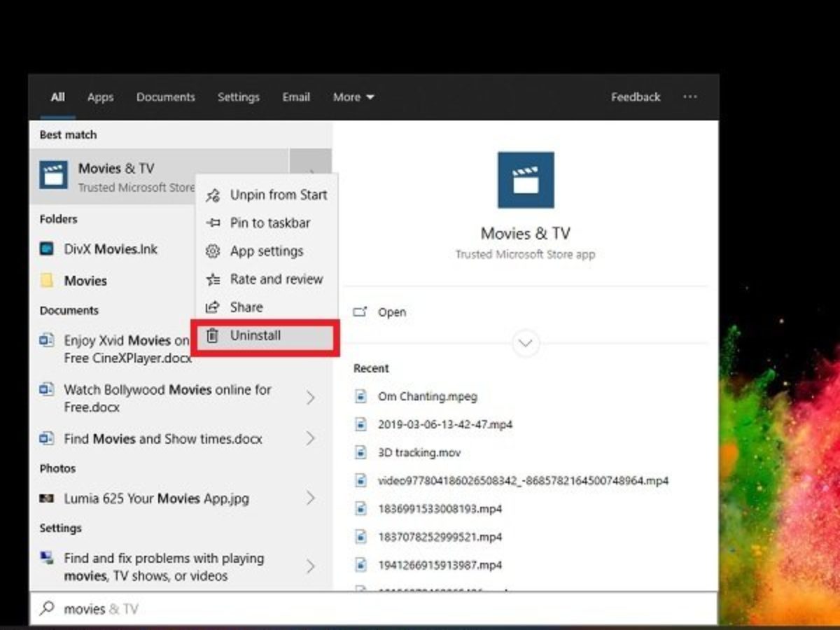
Task: Open recent file 1941266915913987.mp4
Action: click(440, 565)
